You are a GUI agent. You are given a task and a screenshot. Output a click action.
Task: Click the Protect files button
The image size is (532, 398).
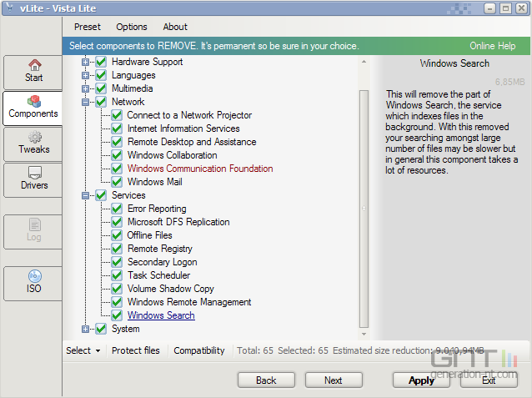pos(136,350)
